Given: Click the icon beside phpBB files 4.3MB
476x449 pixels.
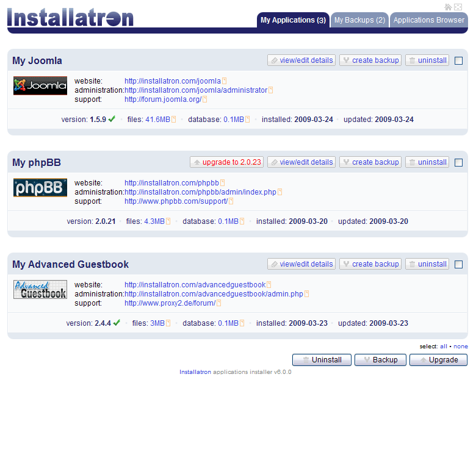Looking at the screenshot, I should (x=168, y=221).
